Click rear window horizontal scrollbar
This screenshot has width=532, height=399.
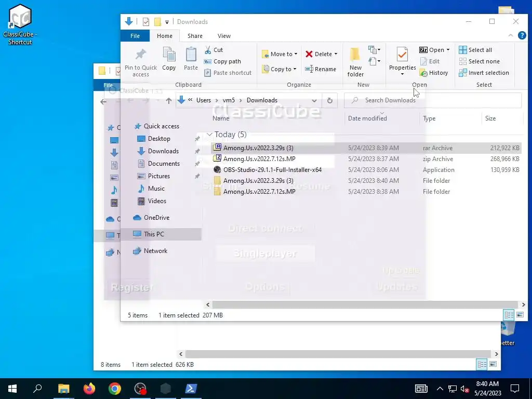(338, 354)
